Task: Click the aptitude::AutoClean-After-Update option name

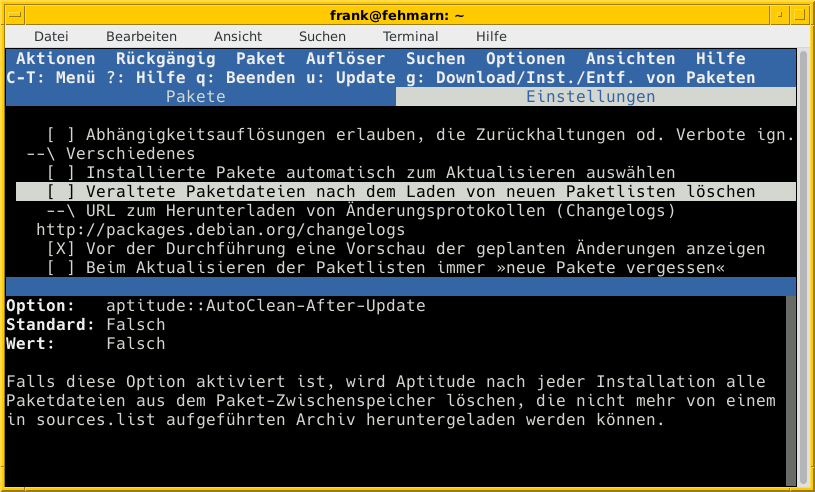Action: [x=266, y=305]
